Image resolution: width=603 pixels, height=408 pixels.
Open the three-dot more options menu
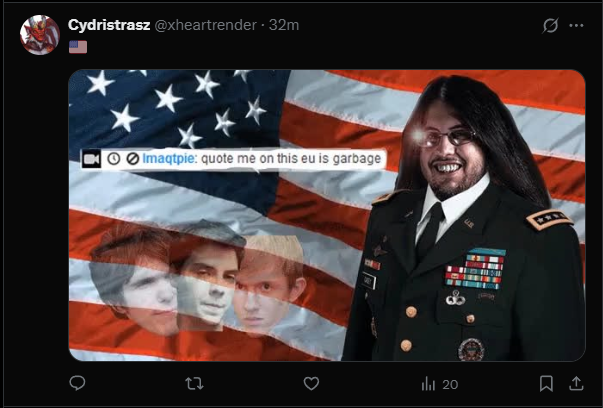pyautogui.click(x=576, y=25)
